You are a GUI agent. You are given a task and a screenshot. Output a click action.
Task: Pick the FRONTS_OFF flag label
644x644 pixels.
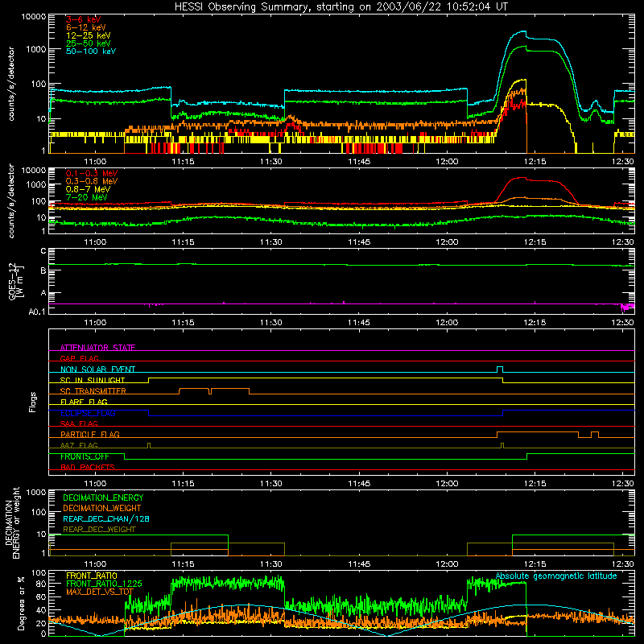[x=85, y=456]
